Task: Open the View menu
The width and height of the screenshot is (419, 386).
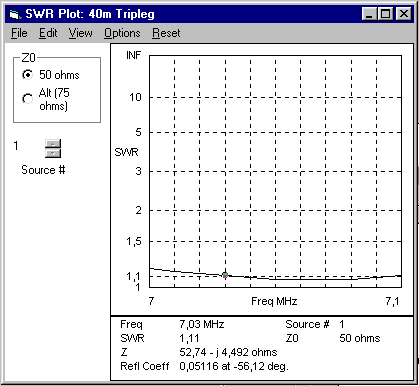Action: [80, 33]
